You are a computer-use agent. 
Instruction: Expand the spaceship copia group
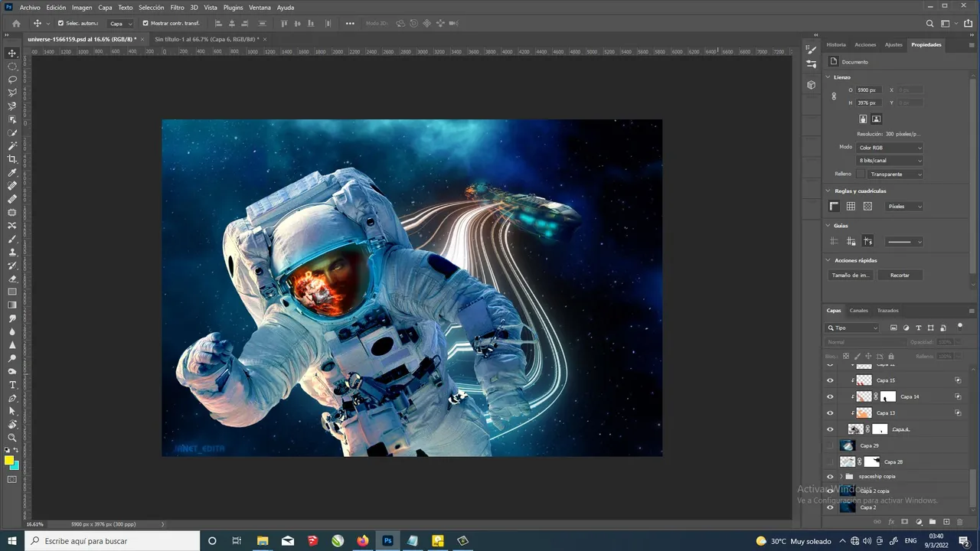[841, 476]
